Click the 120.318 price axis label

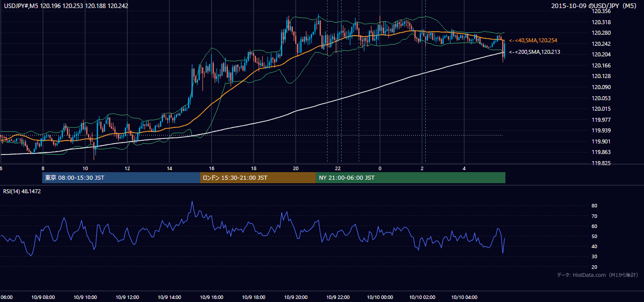tap(600, 22)
